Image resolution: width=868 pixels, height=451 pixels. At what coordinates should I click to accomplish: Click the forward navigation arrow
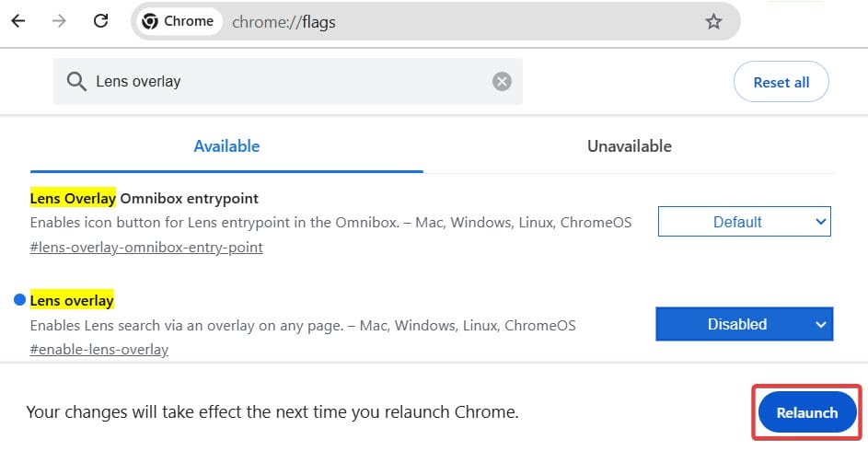coord(60,22)
